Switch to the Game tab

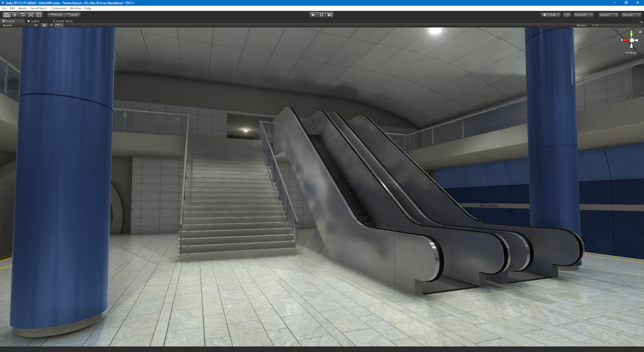[x=33, y=21]
